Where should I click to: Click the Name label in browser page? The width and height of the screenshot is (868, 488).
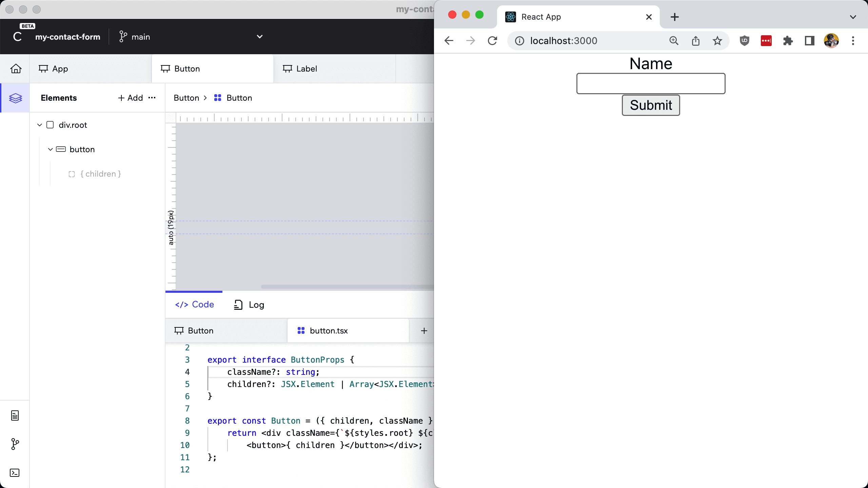651,64
